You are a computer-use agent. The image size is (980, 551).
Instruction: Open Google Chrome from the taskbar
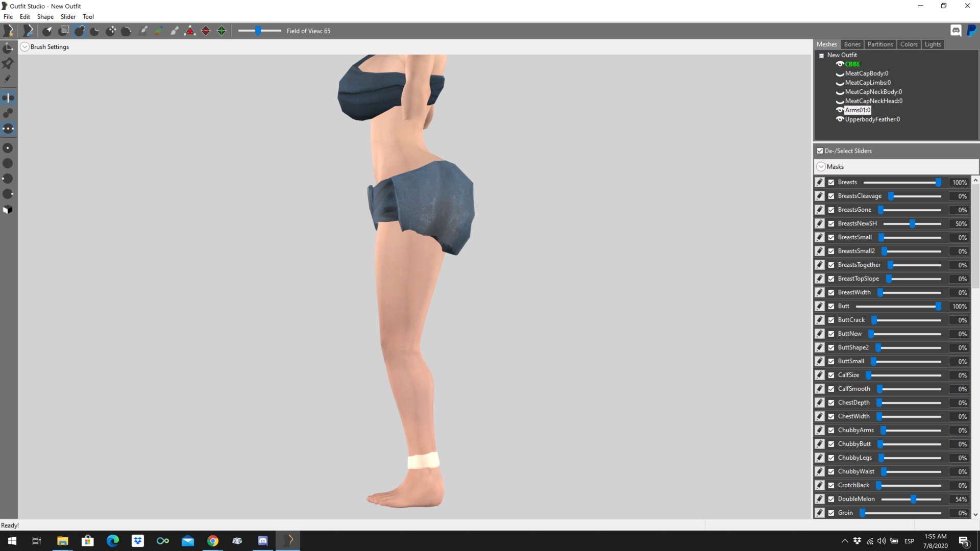(213, 541)
